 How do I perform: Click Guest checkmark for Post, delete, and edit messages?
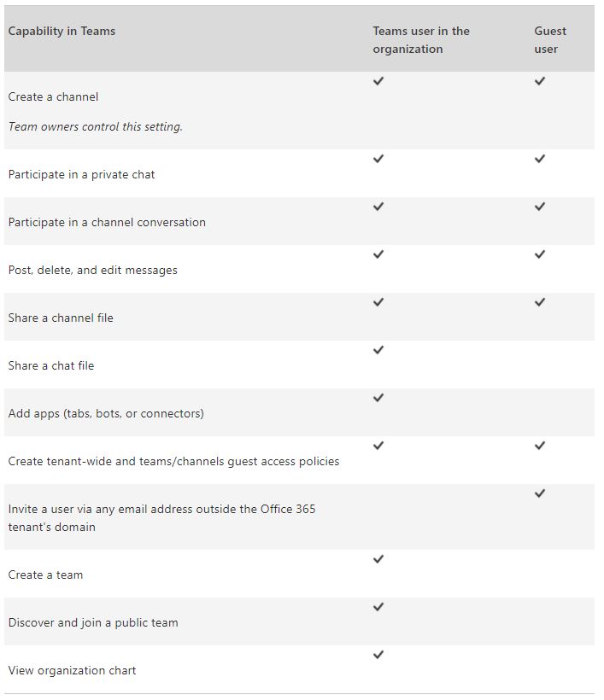click(x=539, y=254)
